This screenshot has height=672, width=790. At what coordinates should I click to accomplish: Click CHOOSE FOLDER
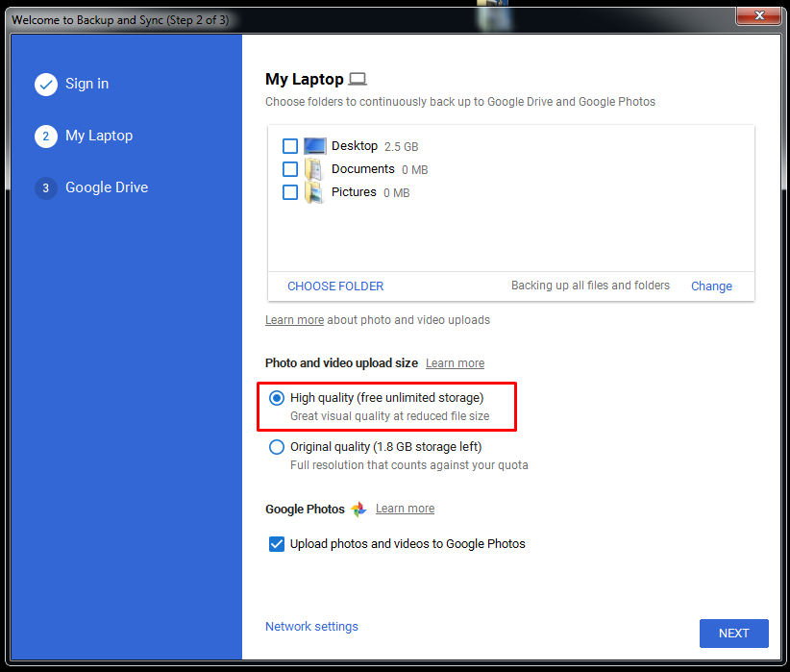pos(335,286)
